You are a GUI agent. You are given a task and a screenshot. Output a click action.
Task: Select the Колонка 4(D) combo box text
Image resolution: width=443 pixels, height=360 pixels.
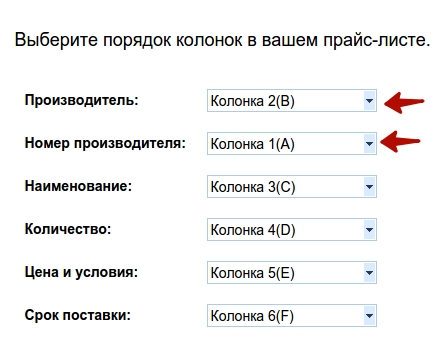tap(253, 230)
